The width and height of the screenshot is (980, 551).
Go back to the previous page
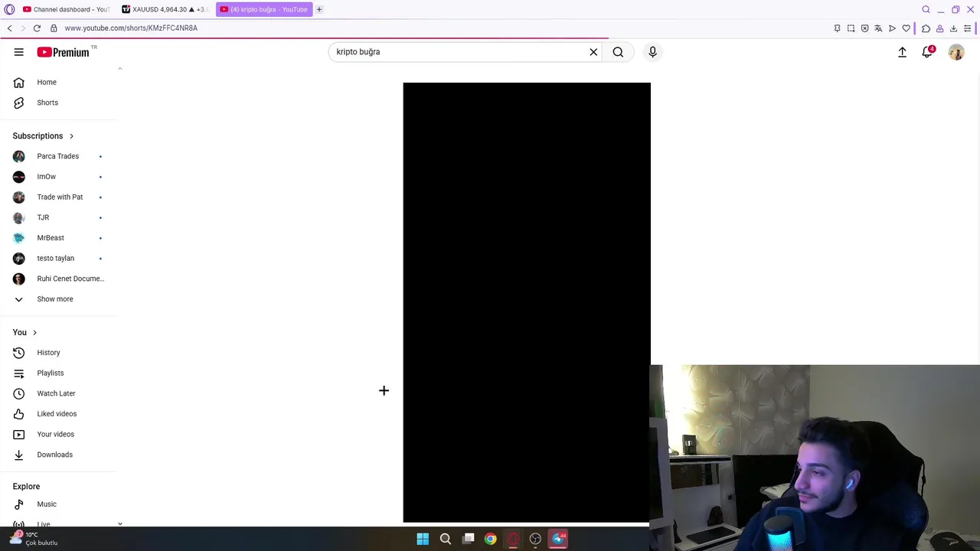click(9, 28)
